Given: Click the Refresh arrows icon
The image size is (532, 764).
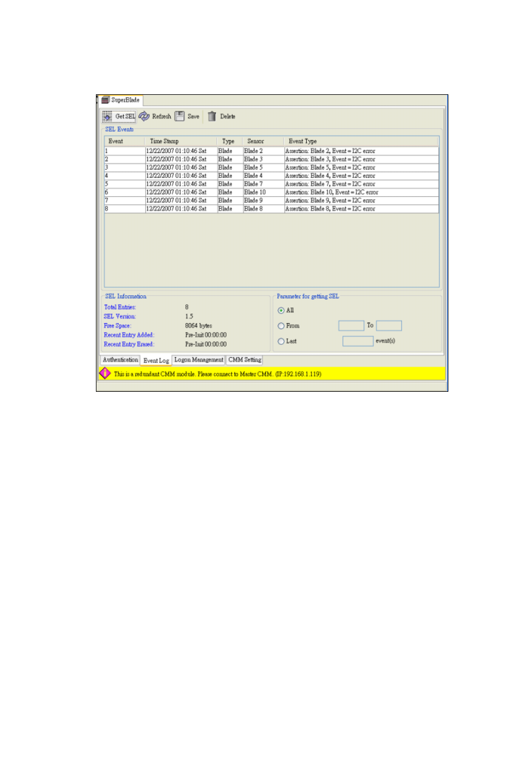Looking at the screenshot, I should click(x=144, y=116).
